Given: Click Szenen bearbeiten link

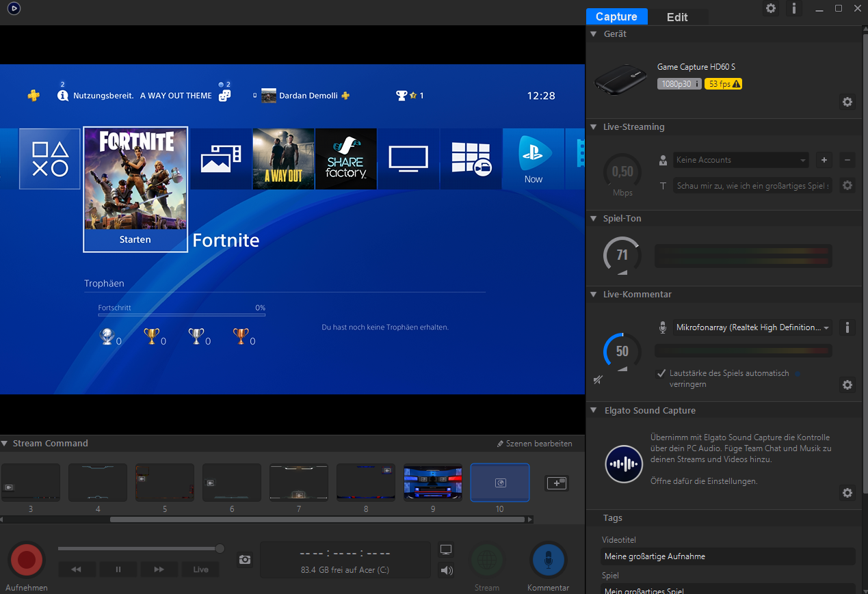Looking at the screenshot, I should [534, 444].
